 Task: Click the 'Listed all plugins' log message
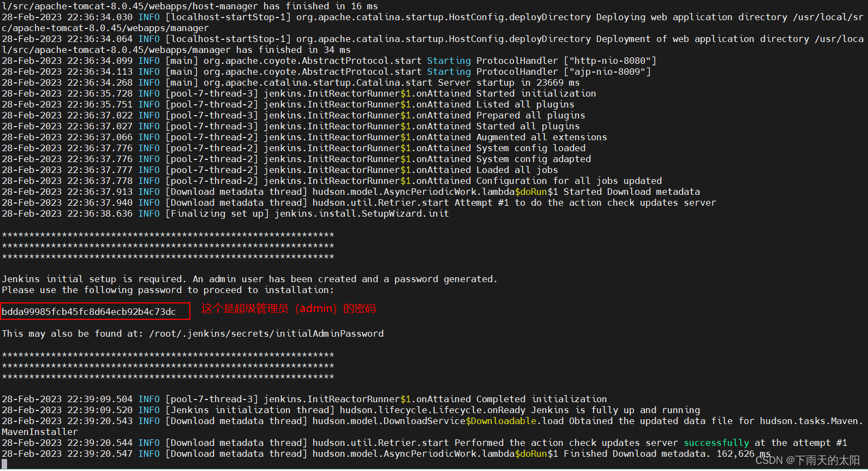pyautogui.click(x=525, y=104)
